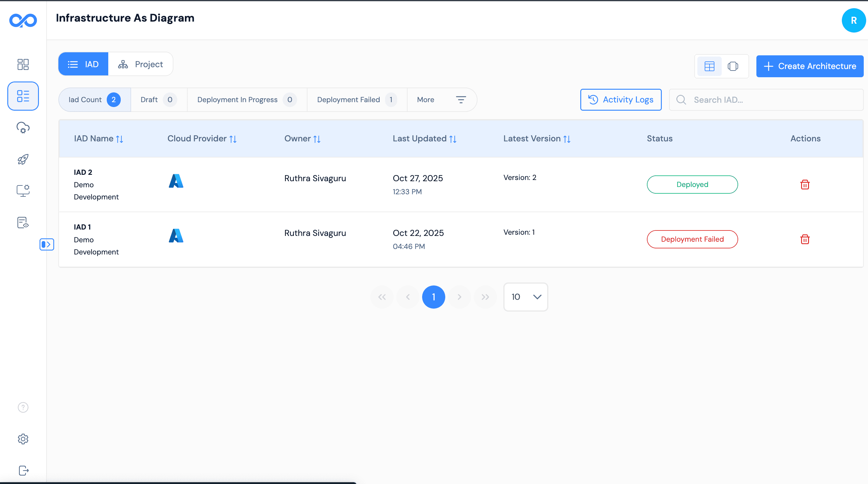The image size is (868, 484).
Task: Click the Create Architecture button
Action: (x=809, y=66)
